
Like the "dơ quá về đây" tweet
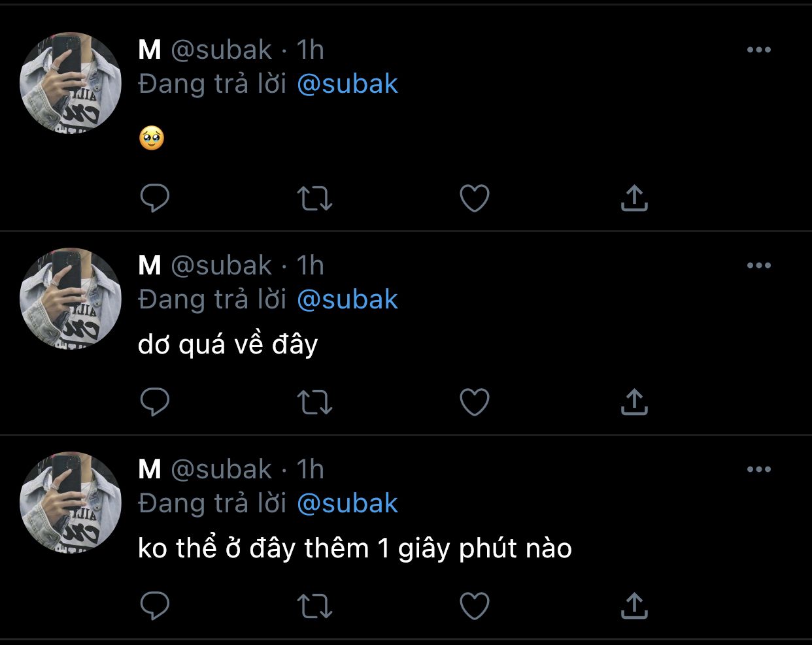[475, 402]
